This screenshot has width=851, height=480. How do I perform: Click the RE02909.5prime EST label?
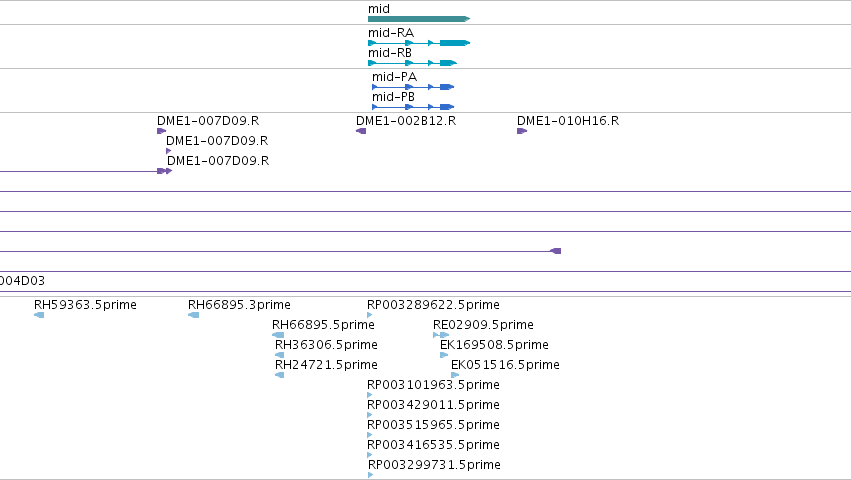point(483,325)
